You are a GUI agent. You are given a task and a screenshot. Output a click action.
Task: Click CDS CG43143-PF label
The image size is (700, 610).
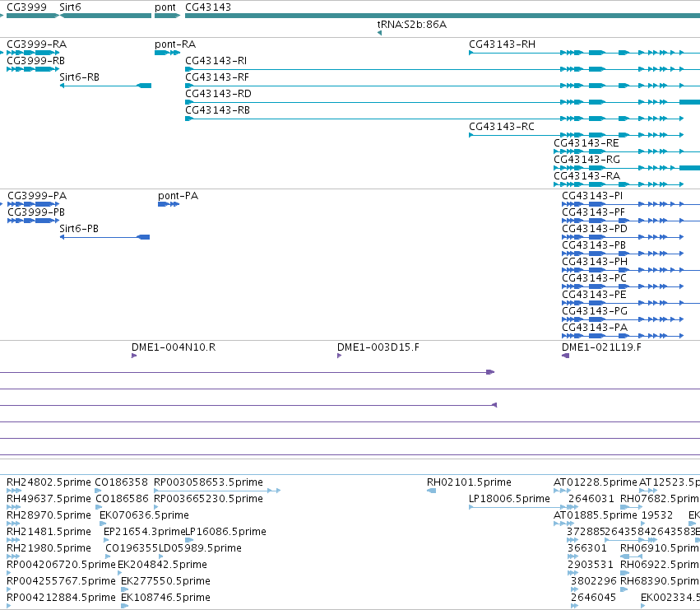click(593, 212)
